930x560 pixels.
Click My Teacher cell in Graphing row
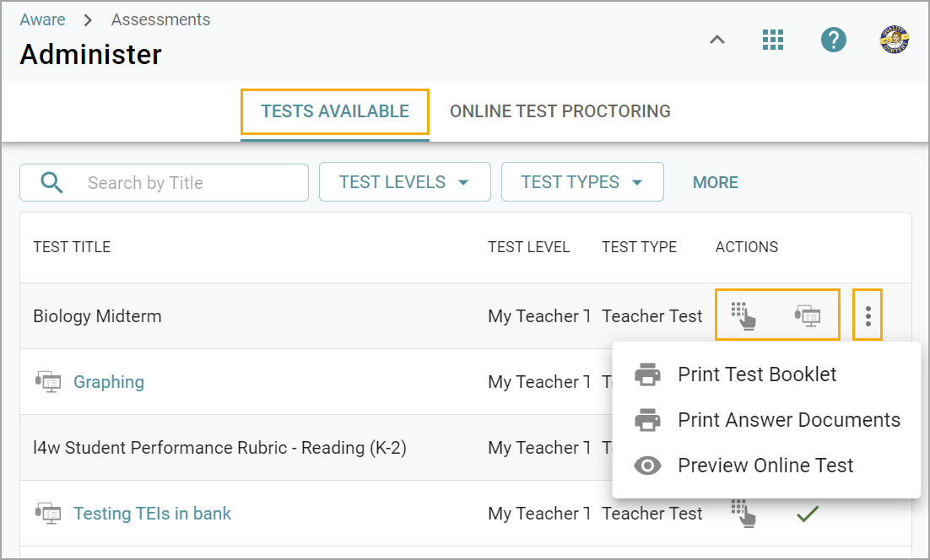point(538,382)
